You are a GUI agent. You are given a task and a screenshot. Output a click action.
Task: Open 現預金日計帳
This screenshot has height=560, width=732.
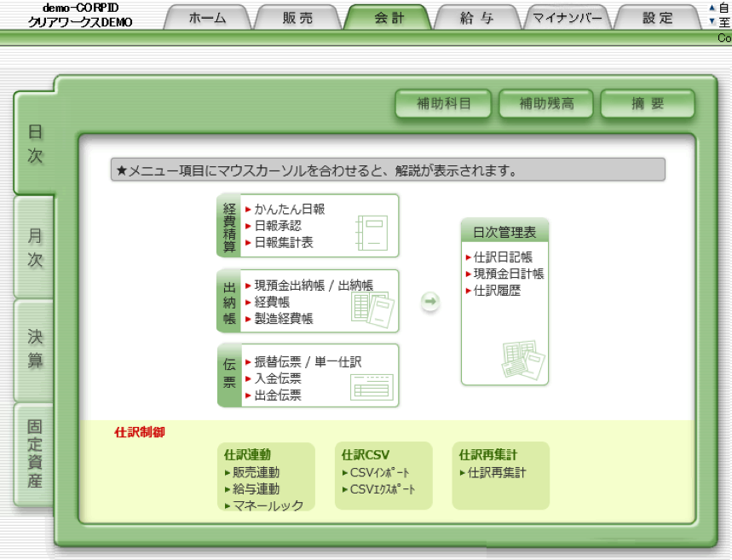point(509,274)
